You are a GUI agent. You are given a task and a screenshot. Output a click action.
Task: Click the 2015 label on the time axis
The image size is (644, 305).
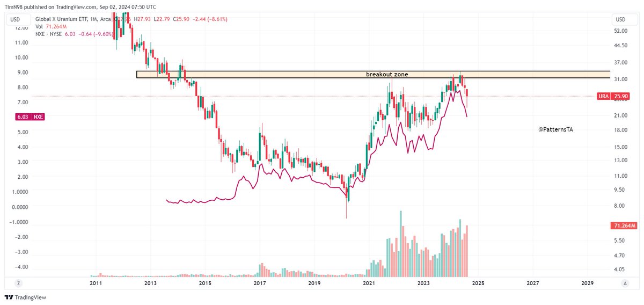pyautogui.click(x=204, y=283)
